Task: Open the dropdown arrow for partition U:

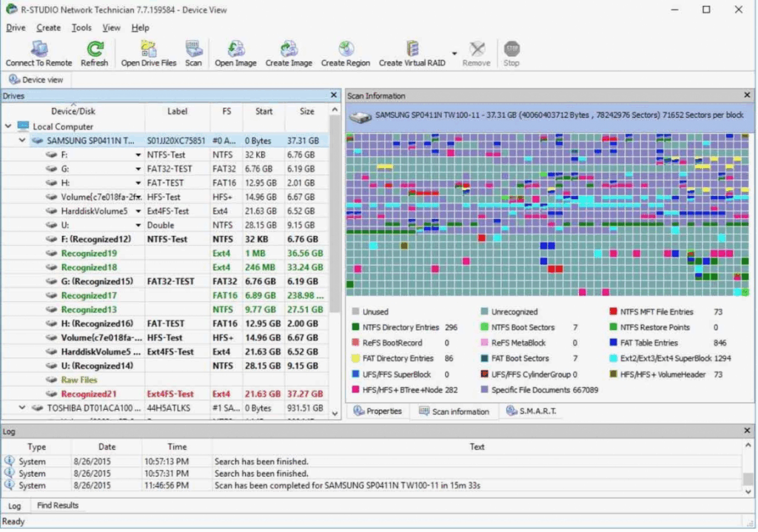Action: (x=138, y=225)
